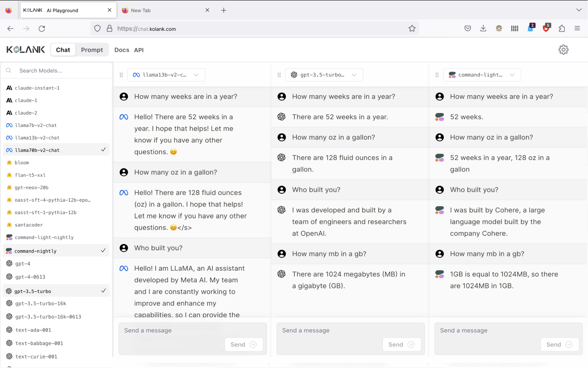
Task: Open the Docs link
Action: point(122,50)
